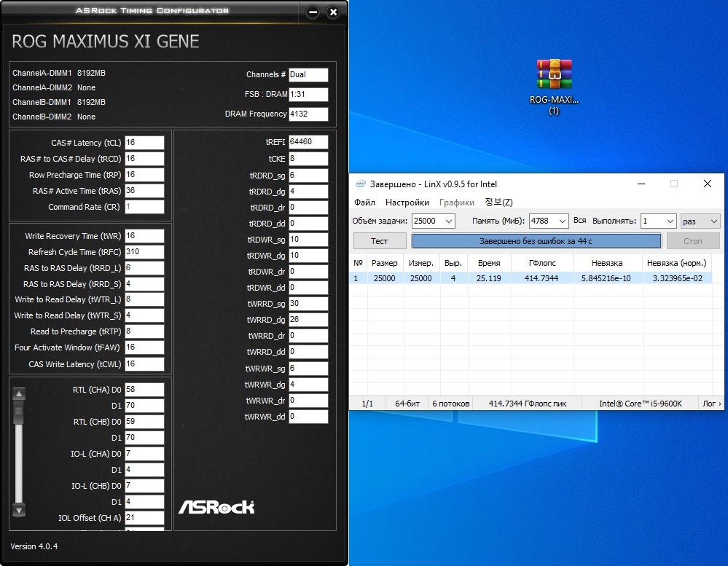Click the RAS# to CAS# Delay (tRCD) field

pyautogui.click(x=144, y=159)
